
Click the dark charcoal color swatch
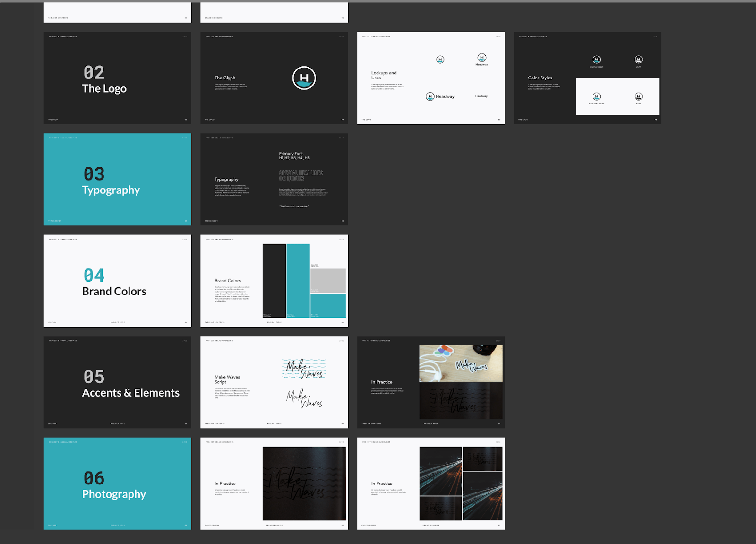[x=273, y=279]
